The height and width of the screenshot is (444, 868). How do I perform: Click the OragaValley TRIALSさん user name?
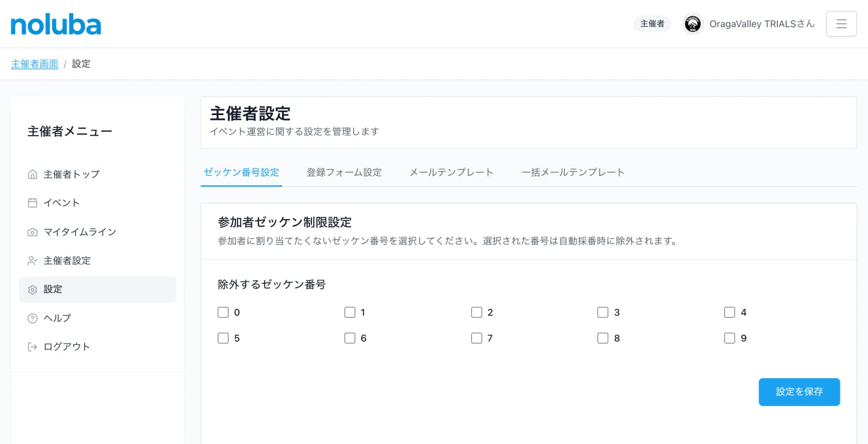[762, 24]
